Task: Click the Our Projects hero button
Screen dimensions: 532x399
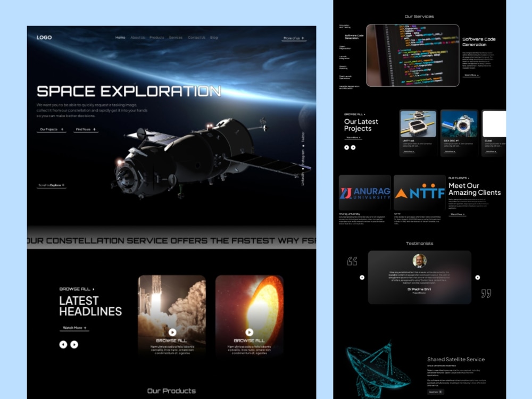Action: [x=52, y=130]
